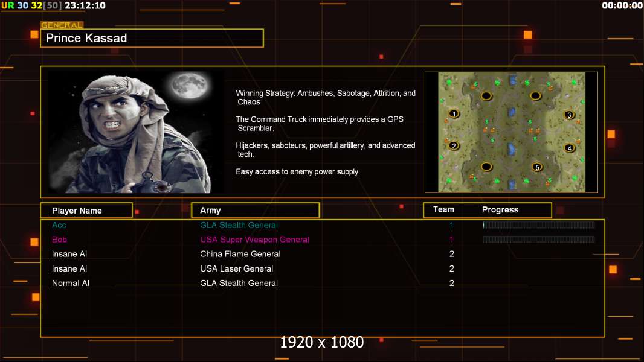Click the Army column header

(256, 211)
